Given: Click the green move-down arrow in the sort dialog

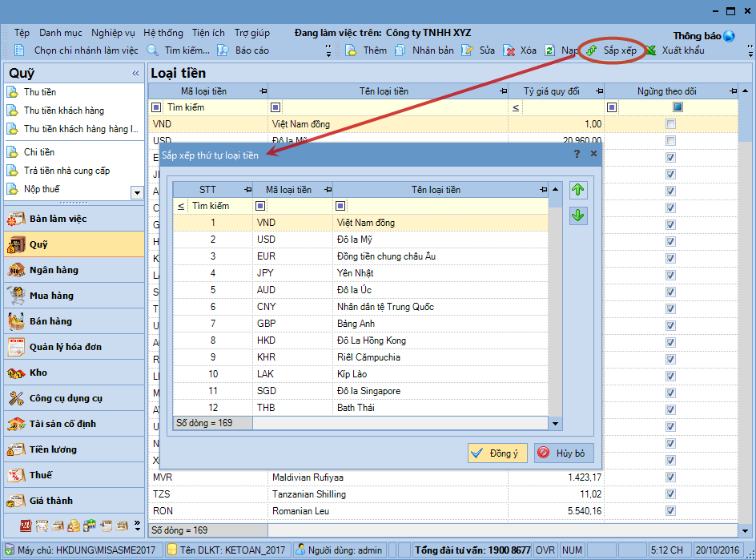Looking at the screenshot, I should [x=578, y=216].
